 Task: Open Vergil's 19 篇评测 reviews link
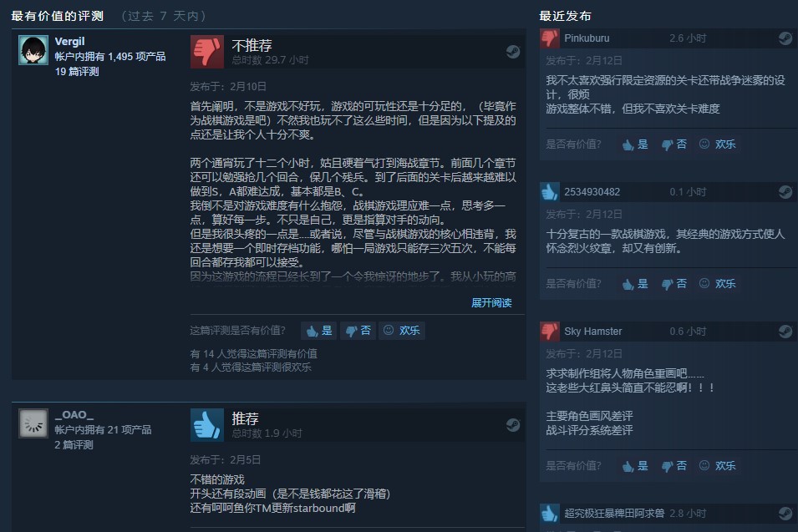coord(77,72)
